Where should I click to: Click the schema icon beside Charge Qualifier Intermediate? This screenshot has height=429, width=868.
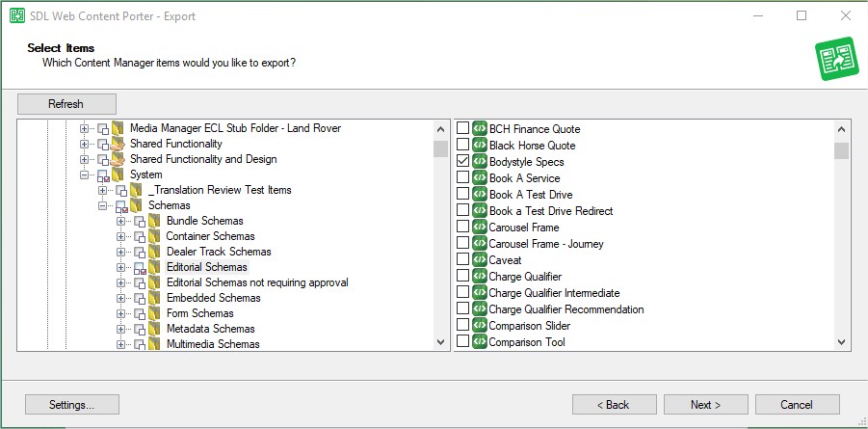(x=480, y=293)
